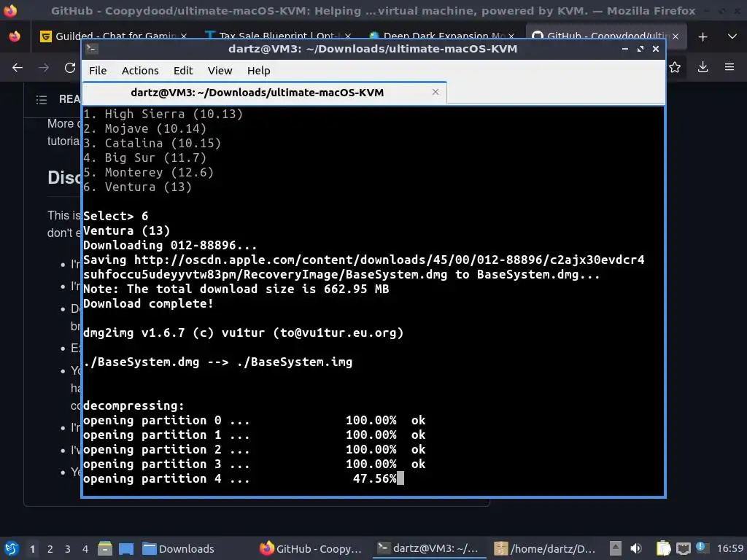Switch to workspace 4

tap(85, 549)
